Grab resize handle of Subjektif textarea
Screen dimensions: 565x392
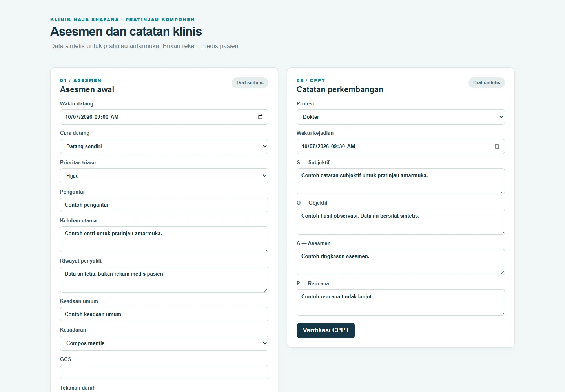(502, 192)
